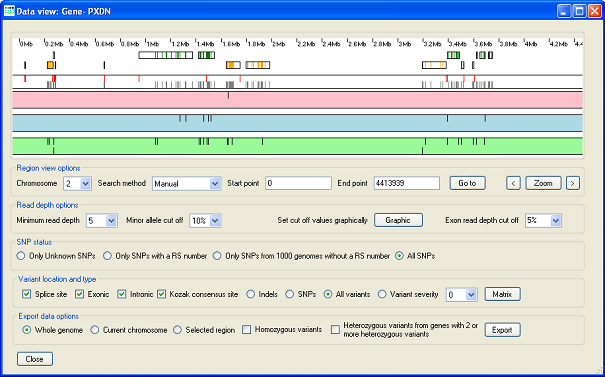Click the Graphic button
Screen dimensions: 605x377
[x=398, y=220]
